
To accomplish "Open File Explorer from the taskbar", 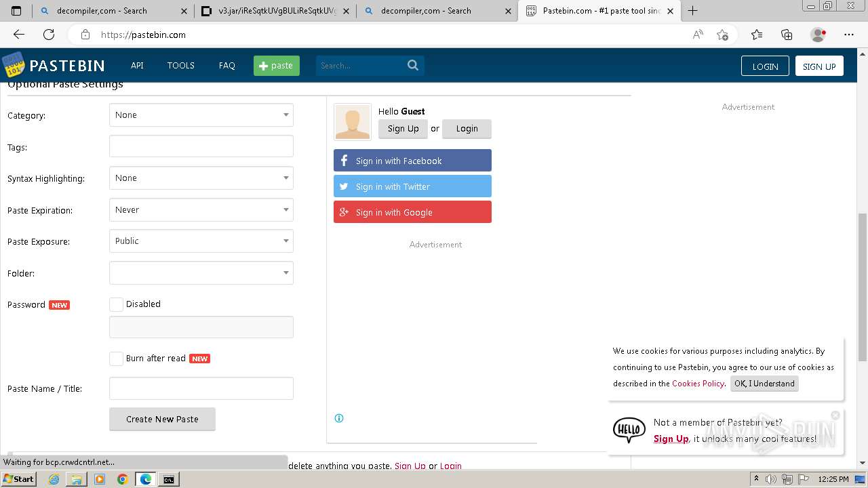I will point(77,479).
